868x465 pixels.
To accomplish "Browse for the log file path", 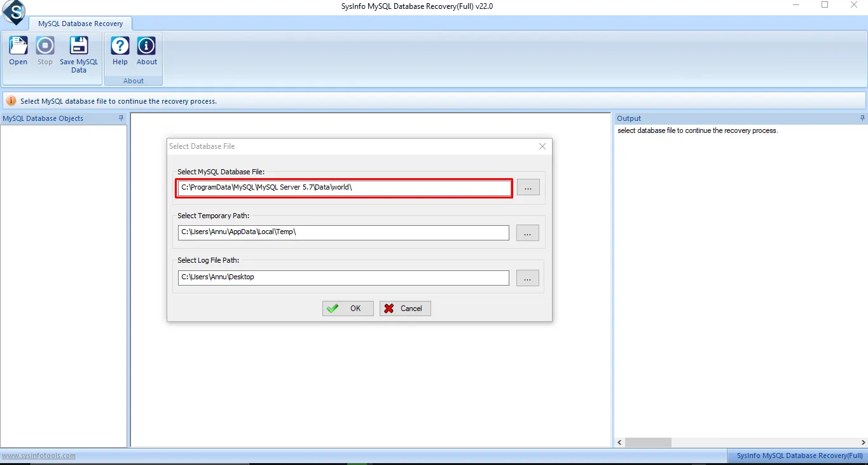I will pos(528,278).
